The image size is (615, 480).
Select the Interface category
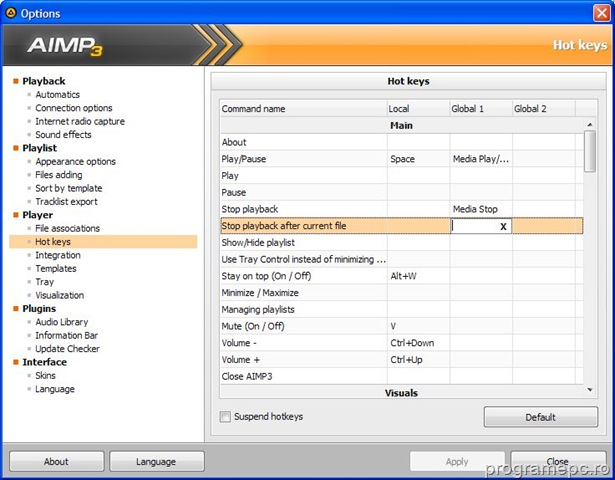tap(44, 362)
